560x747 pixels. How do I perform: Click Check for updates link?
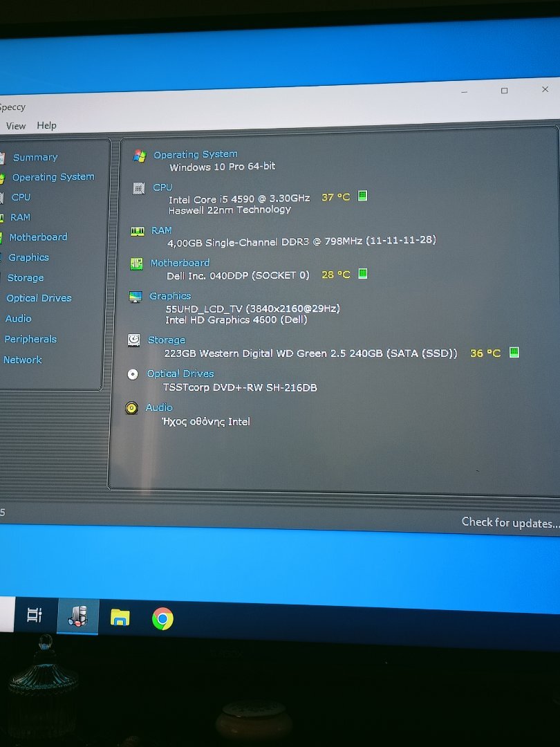tap(510, 523)
